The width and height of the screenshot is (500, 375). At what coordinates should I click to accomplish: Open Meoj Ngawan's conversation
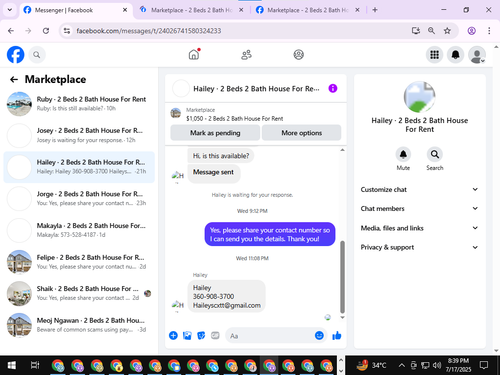[79, 325]
